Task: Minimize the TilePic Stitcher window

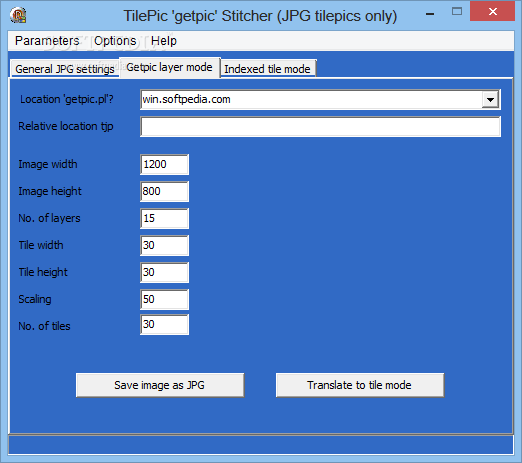Action: click(x=430, y=13)
